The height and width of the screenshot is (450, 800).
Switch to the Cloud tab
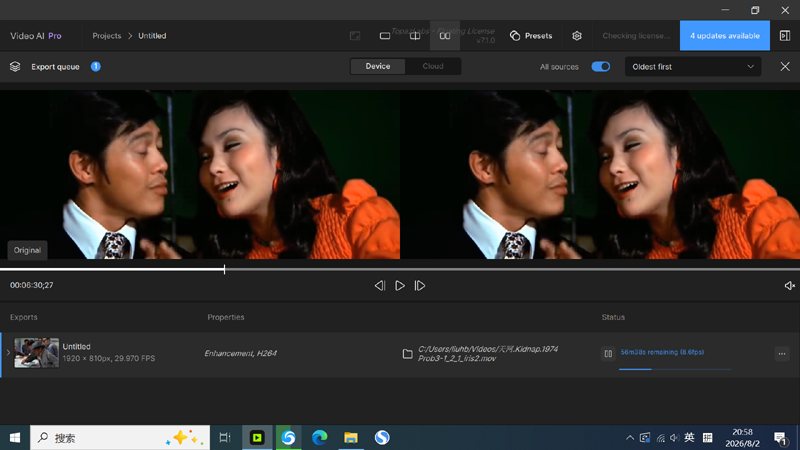(433, 66)
